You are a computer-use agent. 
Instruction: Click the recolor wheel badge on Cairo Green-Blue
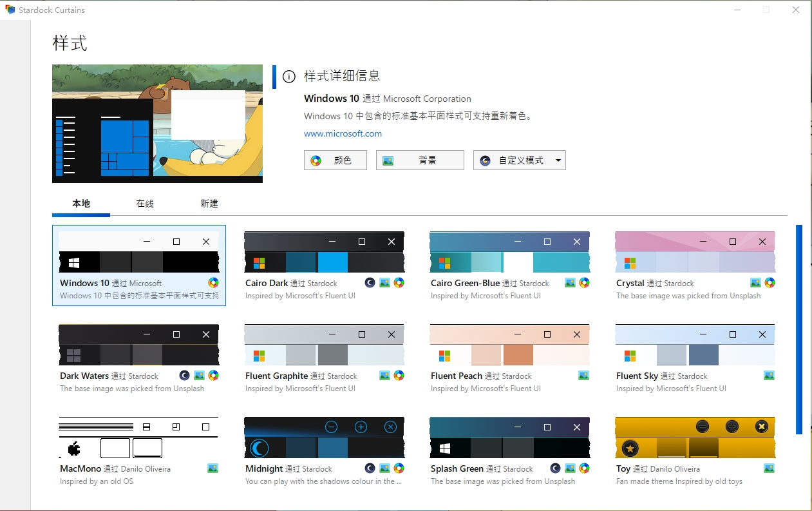(583, 282)
